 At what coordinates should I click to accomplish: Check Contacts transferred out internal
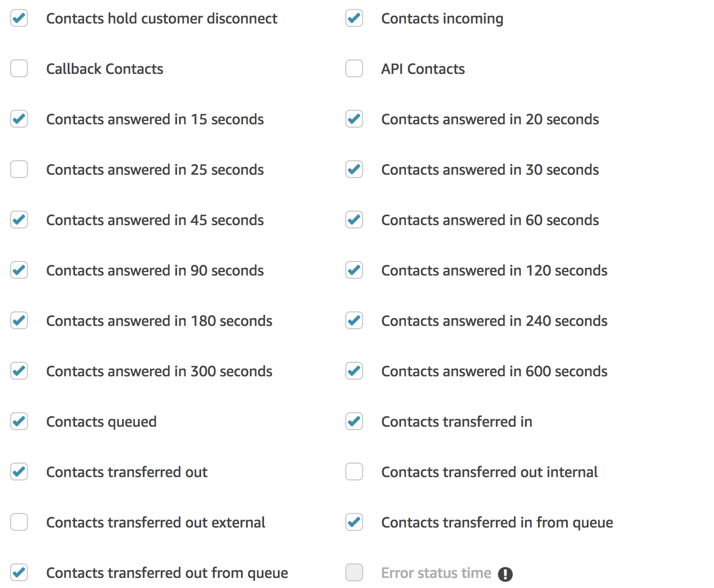[354, 472]
